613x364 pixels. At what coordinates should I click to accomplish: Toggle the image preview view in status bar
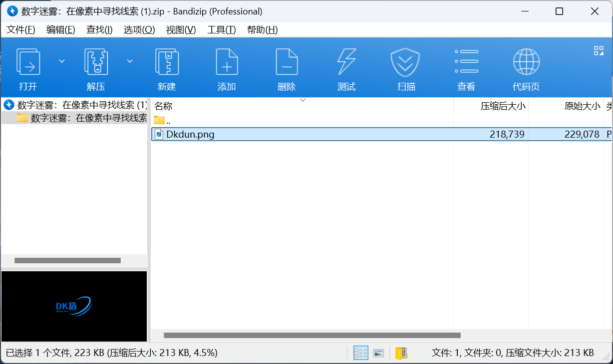(378, 353)
